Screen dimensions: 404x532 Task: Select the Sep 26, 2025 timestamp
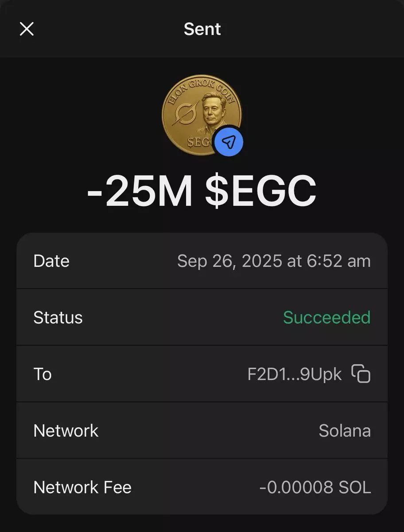point(274,261)
